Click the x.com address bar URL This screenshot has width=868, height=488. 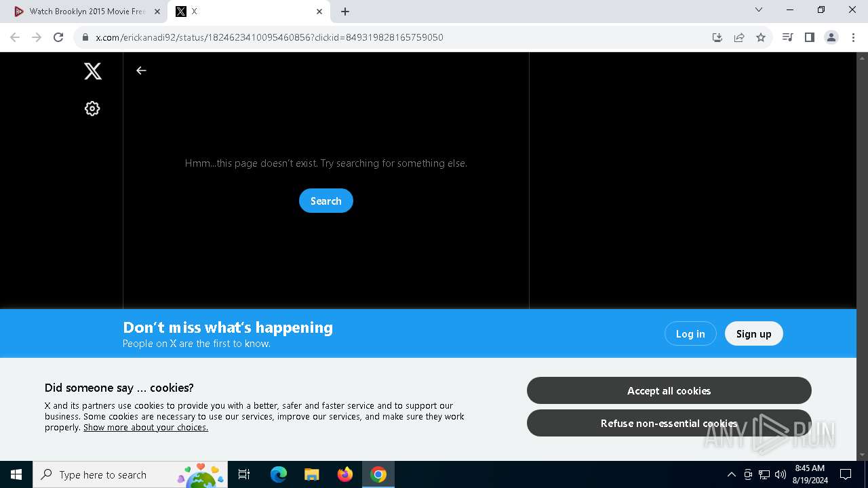(x=269, y=37)
